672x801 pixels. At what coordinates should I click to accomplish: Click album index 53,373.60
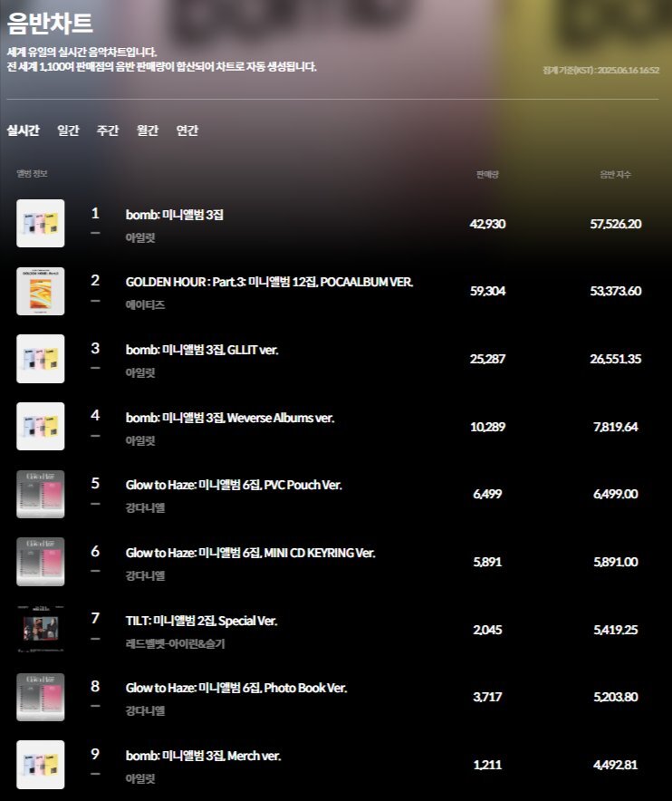616,291
